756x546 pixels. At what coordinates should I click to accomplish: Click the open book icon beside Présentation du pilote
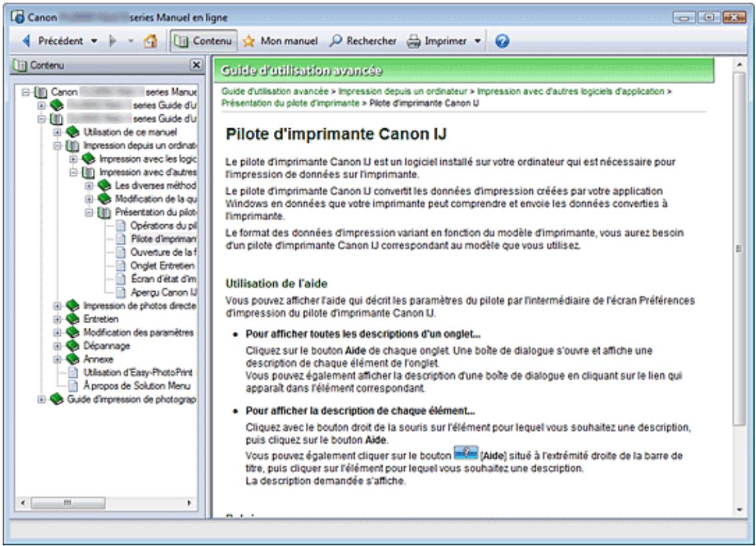[104, 212]
